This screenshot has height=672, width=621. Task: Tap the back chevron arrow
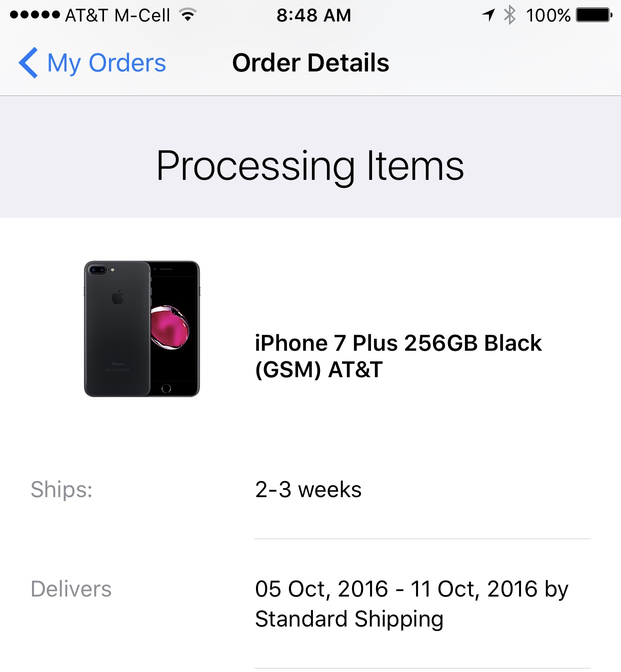(x=28, y=63)
